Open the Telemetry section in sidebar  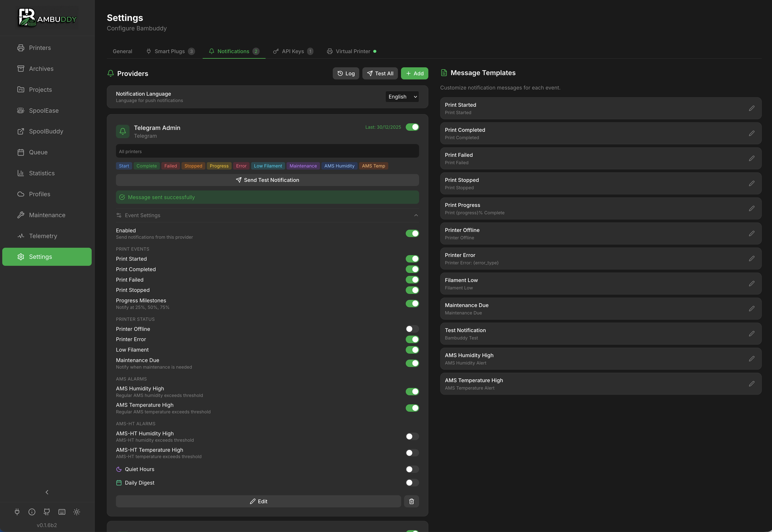(x=43, y=236)
